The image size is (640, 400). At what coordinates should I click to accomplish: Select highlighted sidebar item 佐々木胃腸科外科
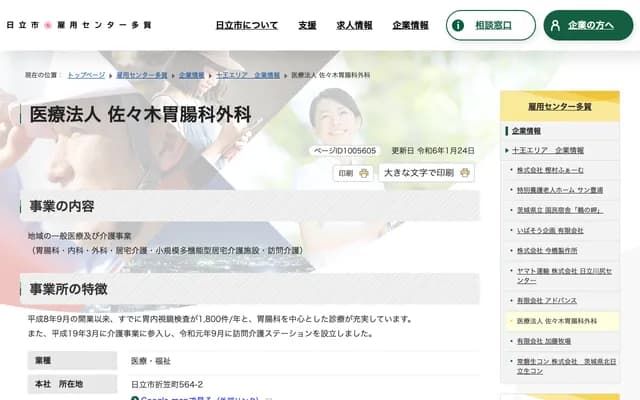pyautogui.click(x=557, y=321)
